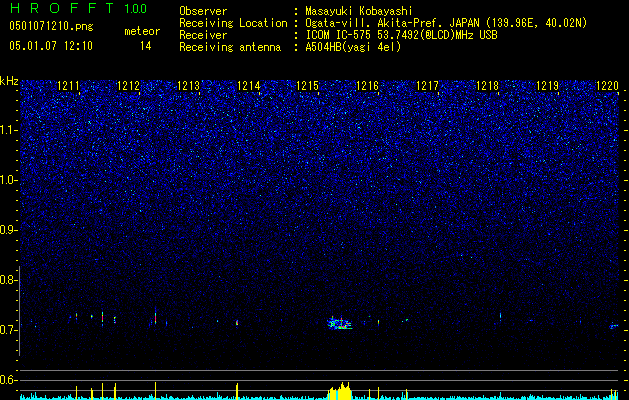Viewport: 629px width, 400px height.
Task: Click the HROFFT title text
Action: (x=62, y=8)
